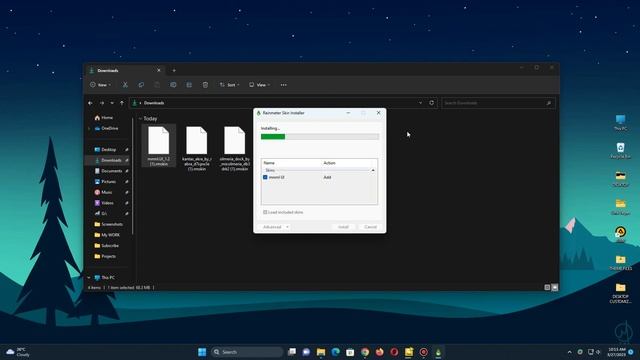
Task: Click the Share icon in Explorer toolbar
Action: (x=189, y=85)
